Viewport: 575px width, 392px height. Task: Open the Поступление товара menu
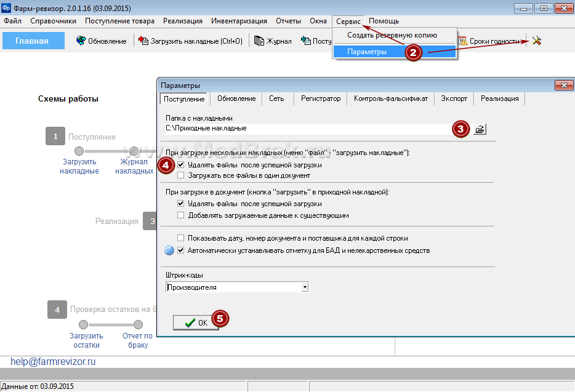[x=119, y=21]
